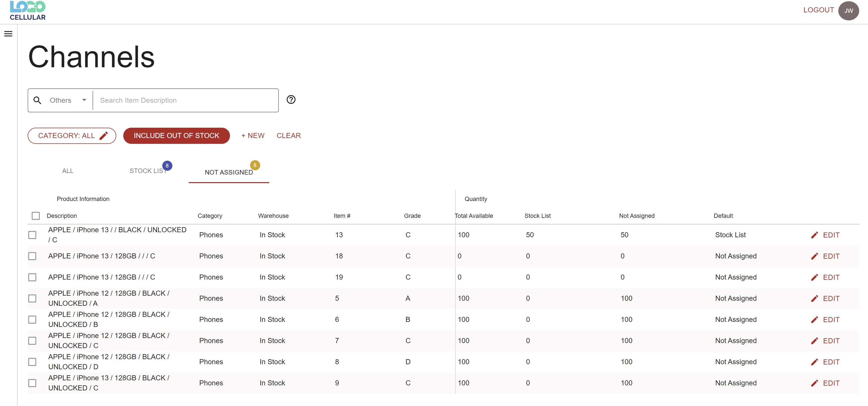Click the Category column header
The width and height of the screenshot is (868, 406).
click(x=210, y=216)
